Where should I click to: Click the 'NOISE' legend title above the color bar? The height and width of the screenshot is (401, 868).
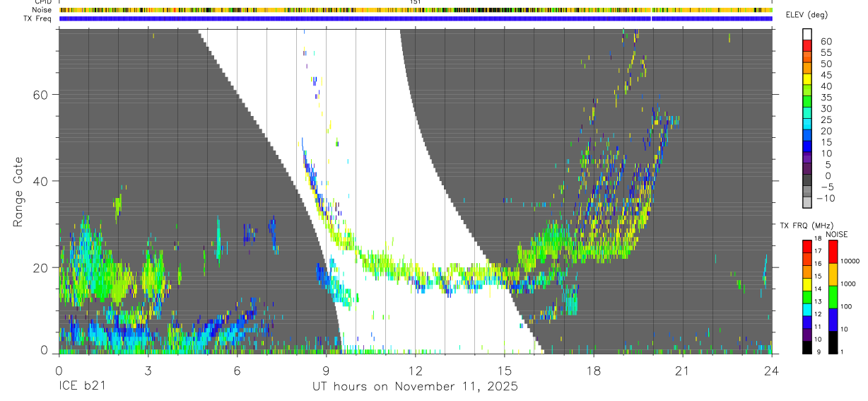[x=837, y=234]
